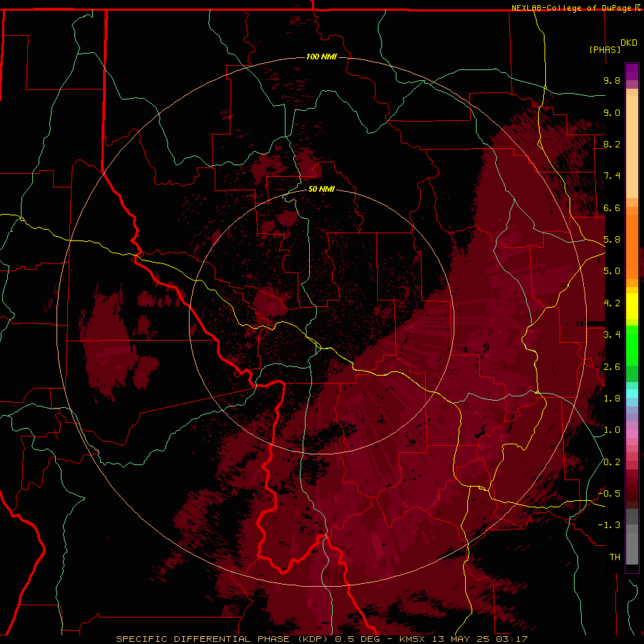This screenshot has height=644, width=644.
Task: Click the 0.2 legend value
Action: [612, 462]
